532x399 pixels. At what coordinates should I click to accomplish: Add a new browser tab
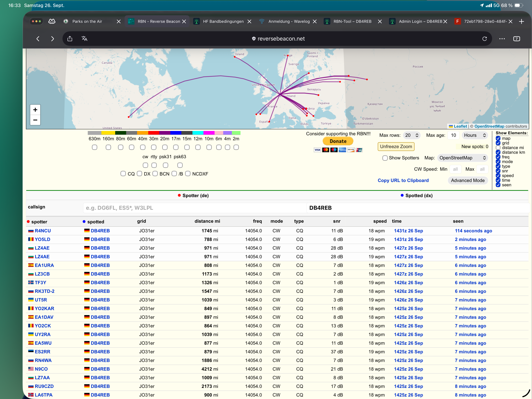click(521, 21)
